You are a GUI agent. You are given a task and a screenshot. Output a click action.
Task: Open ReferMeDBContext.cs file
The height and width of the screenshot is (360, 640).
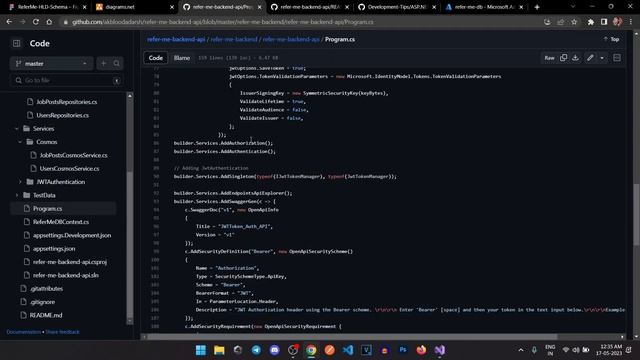coord(61,222)
